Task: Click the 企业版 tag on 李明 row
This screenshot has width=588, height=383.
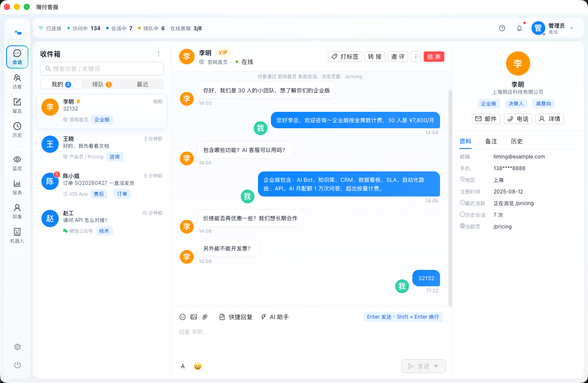Action: click(102, 120)
